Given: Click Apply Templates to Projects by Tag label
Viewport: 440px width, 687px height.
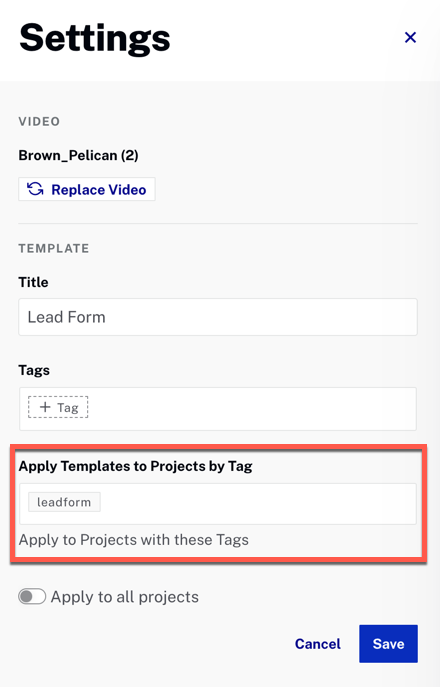Looking at the screenshot, I should coord(135,466).
